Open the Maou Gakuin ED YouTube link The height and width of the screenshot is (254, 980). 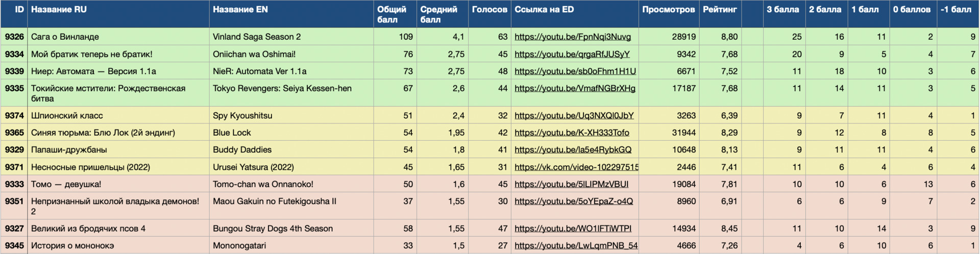(x=573, y=201)
